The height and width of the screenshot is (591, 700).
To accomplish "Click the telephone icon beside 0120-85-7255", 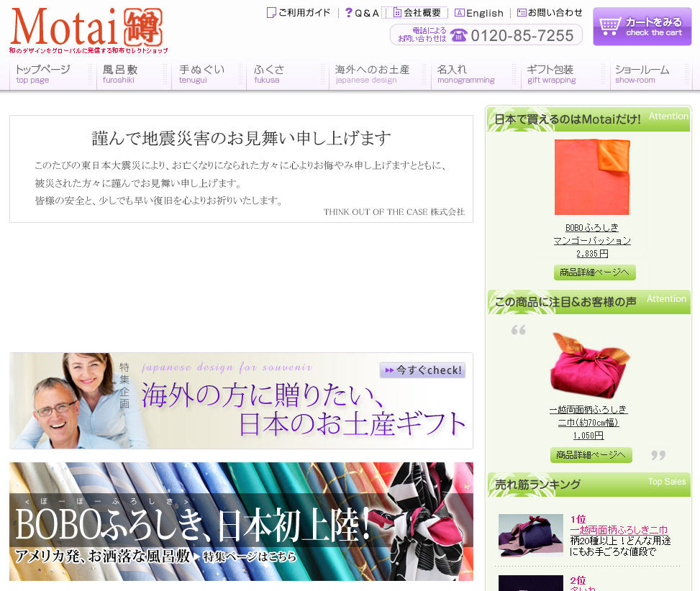I will [x=458, y=35].
